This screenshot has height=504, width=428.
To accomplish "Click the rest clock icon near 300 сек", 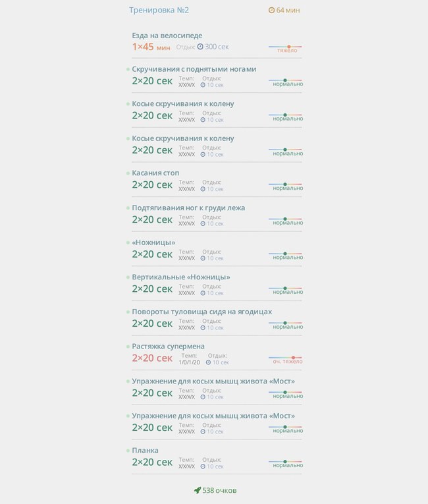I will click(200, 47).
